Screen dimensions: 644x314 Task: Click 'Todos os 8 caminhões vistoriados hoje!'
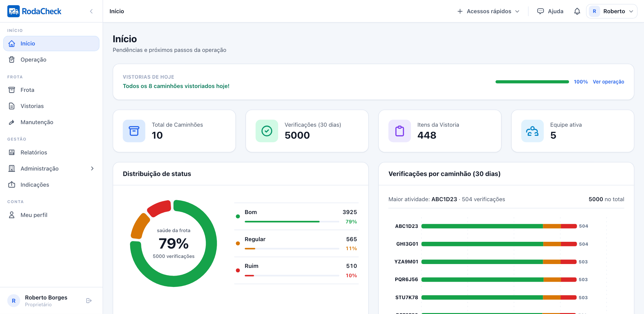(x=176, y=86)
